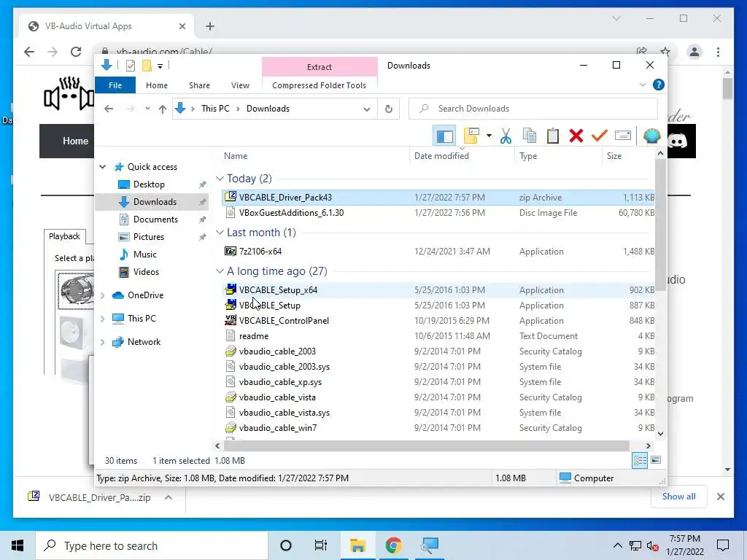Open recent locations dropdown arrow
The height and width of the screenshot is (560, 747).
click(x=147, y=109)
